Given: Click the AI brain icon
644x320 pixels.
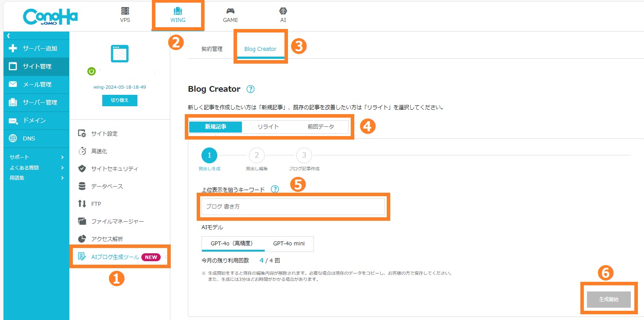Looking at the screenshot, I should [x=283, y=11].
